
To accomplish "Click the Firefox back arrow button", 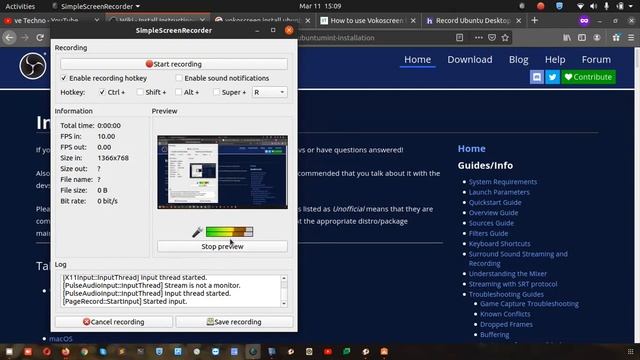I will point(9,38).
